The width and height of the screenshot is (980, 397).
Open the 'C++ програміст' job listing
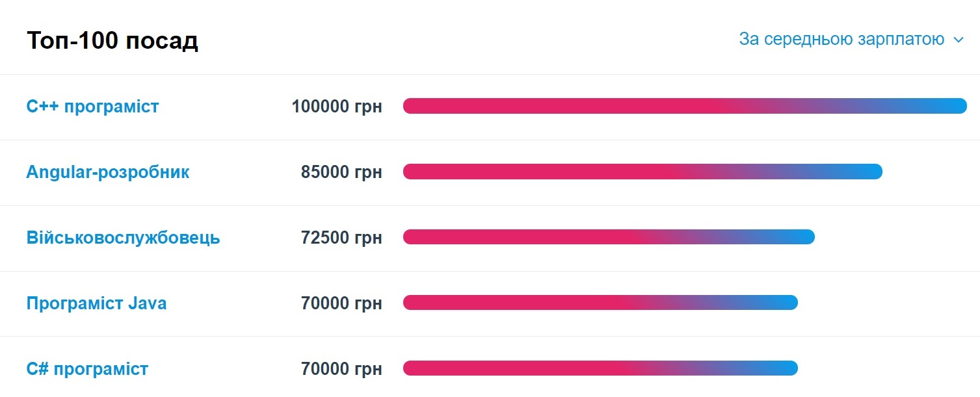92,107
